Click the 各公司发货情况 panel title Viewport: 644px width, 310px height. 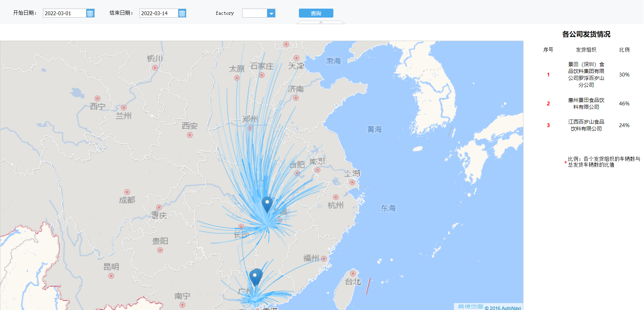(x=586, y=34)
